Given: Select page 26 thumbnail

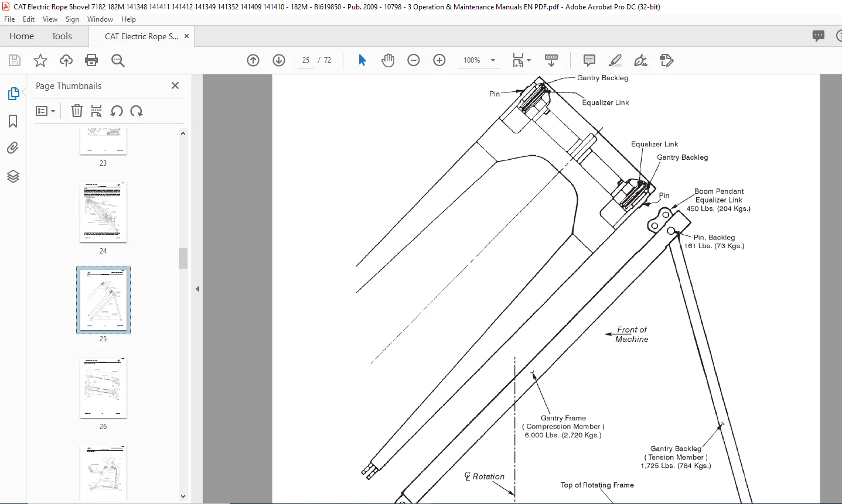Looking at the screenshot, I should 103,388.
